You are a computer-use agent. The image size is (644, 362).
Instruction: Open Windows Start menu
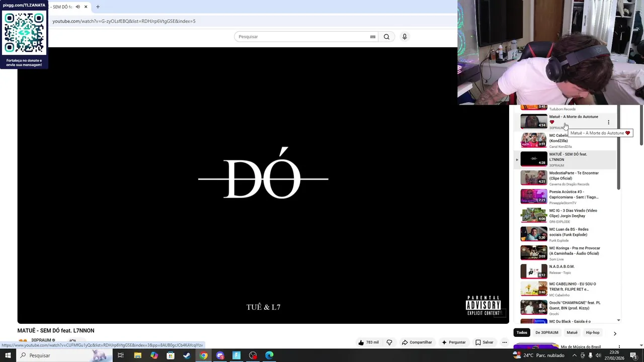(8, 355)
